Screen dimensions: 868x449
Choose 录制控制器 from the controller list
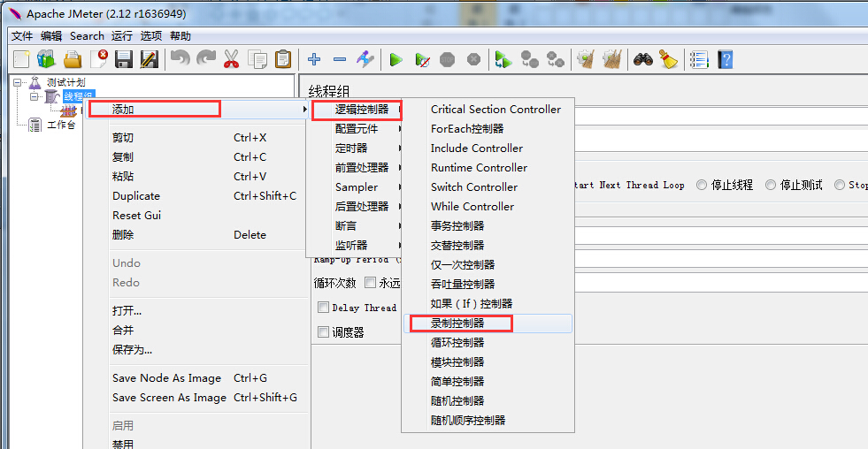click(457, 323)
